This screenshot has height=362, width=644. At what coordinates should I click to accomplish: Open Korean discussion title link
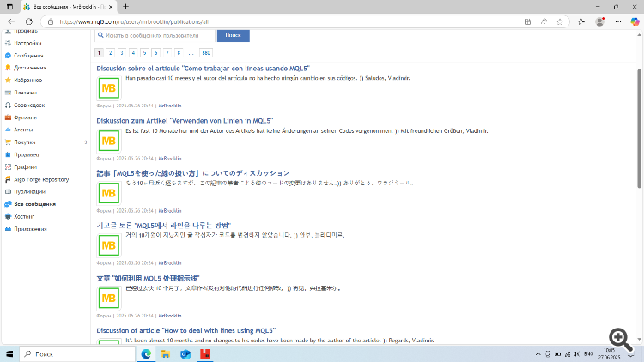(x=164, y=226)
